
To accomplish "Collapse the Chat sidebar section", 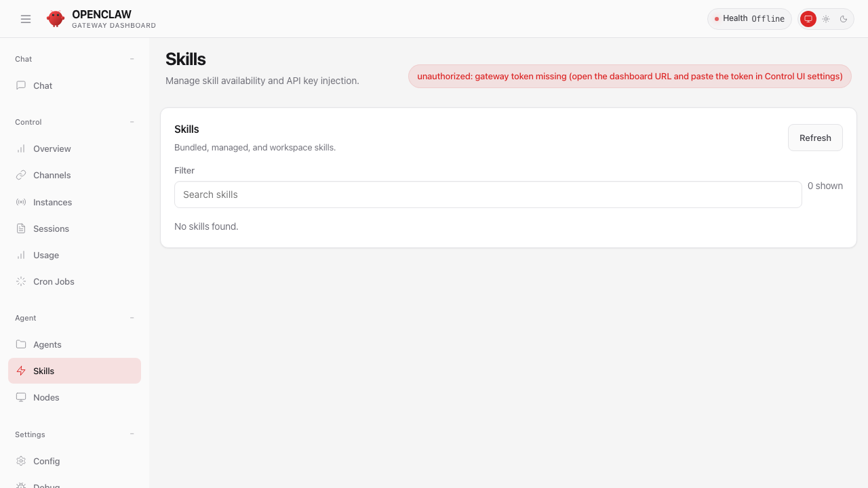I will point(132,59).
